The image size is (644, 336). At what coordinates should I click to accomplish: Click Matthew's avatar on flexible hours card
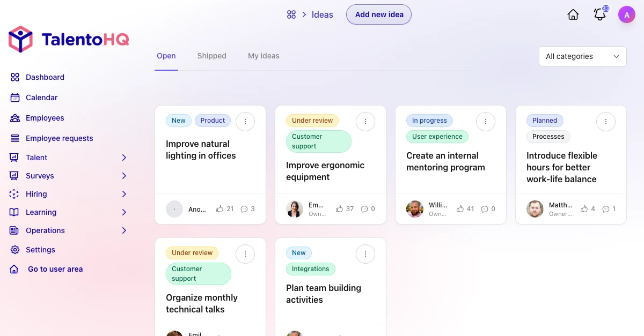tap(535, 209)
